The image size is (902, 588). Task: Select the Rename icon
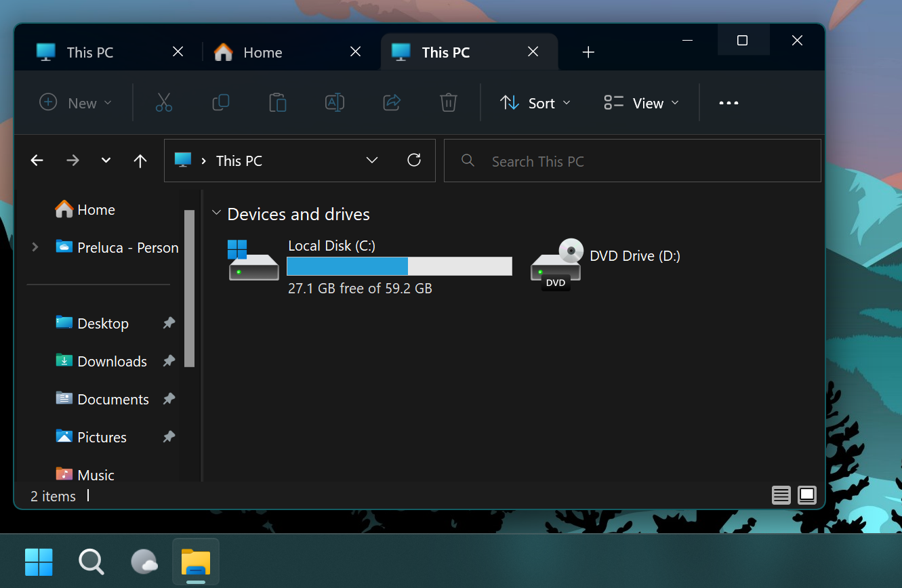(x=335, y=102)
